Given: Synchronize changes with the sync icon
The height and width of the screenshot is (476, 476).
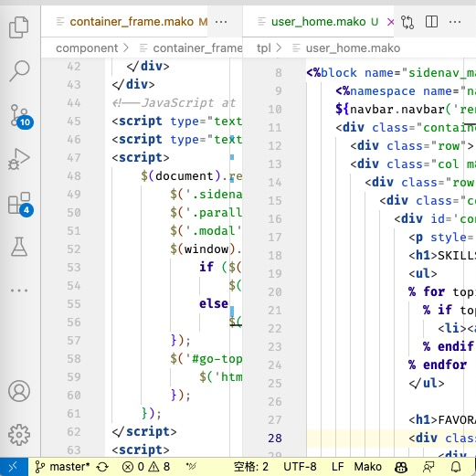Looking at the screenshot, I should click(102, 467).
